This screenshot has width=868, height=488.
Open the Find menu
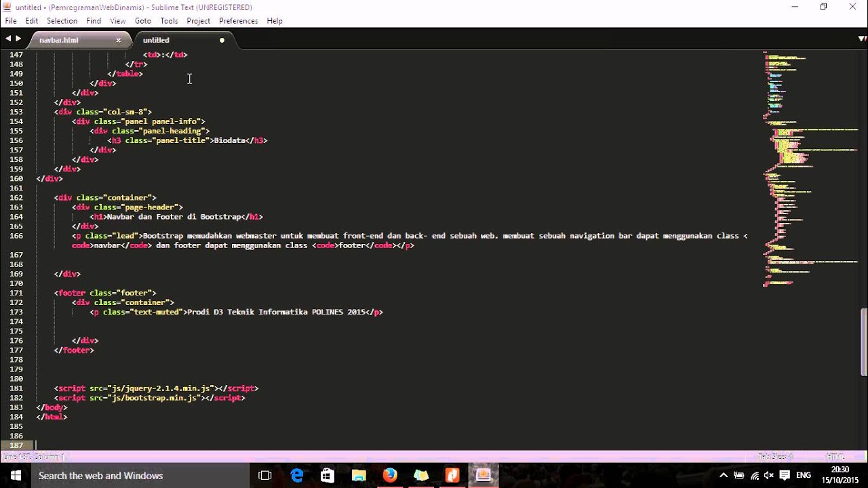pyautogui.click(x=94, y=21)
